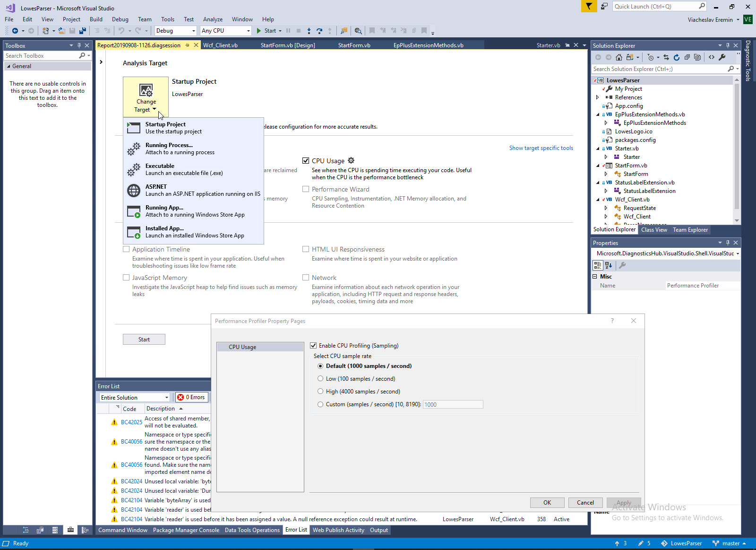Open the notifications flag icon

pyautogui.click(x=589, y=6)
